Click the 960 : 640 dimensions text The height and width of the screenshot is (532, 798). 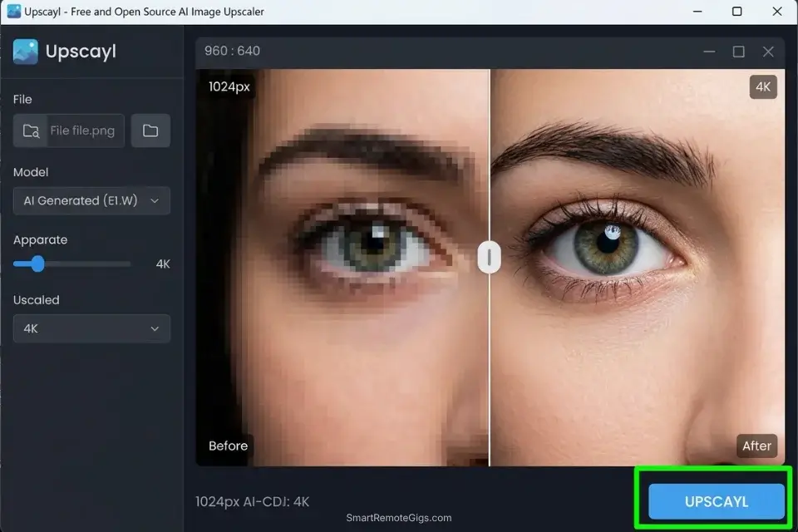(232, 51)
